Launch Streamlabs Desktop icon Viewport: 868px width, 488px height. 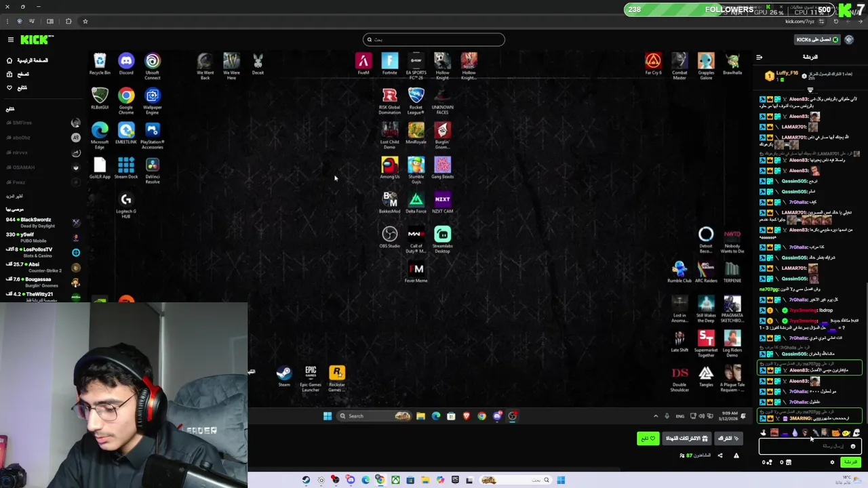tap(443, 240)
